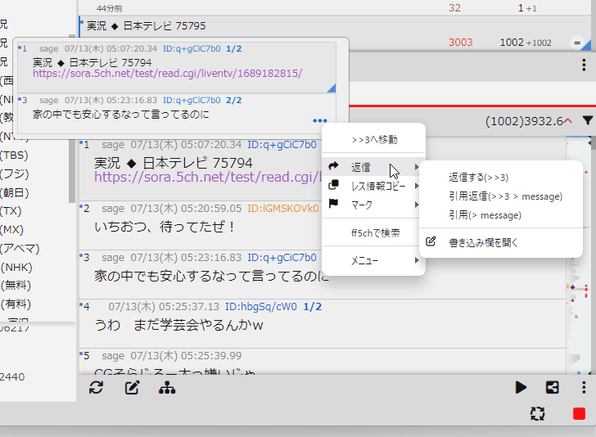Click post number 4 in thread

click(x=86, y=306)
